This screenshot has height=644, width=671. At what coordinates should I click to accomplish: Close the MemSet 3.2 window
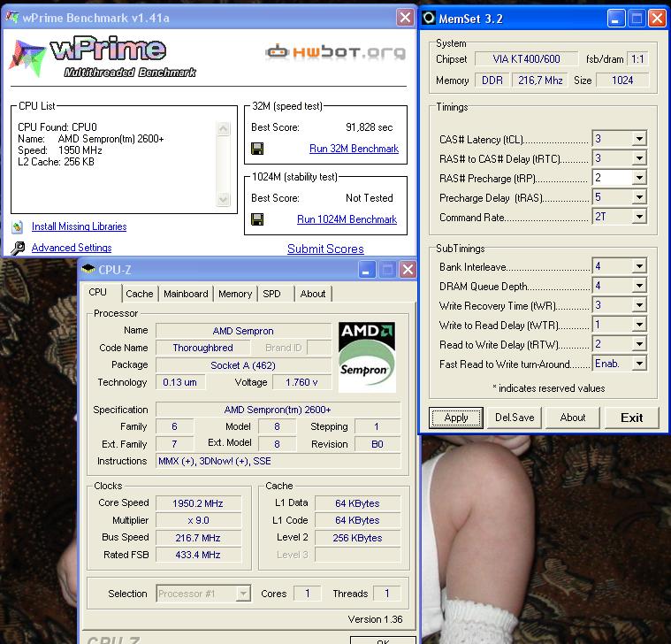657,19
